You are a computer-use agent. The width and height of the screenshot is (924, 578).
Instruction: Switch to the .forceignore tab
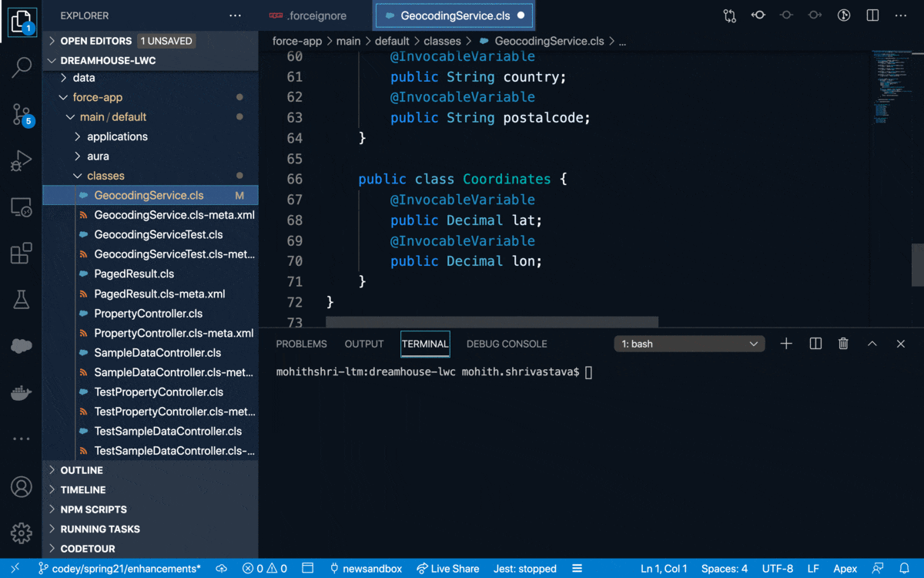316,15
